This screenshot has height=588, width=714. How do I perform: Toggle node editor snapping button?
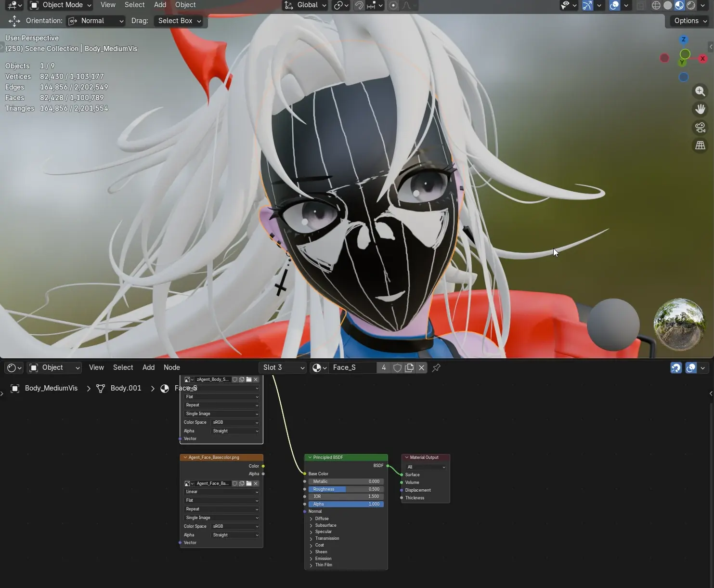pyautogui.click(x=676, y=367)
